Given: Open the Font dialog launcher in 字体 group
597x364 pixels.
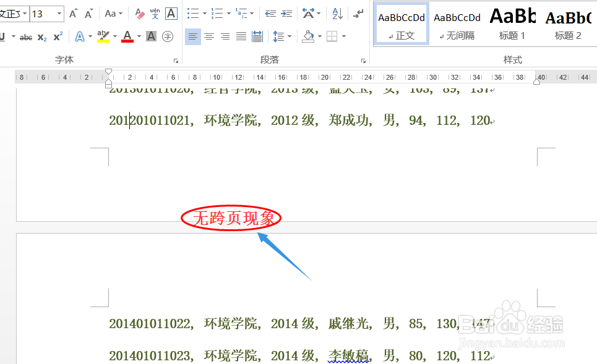Looking at the screenshot, I should 175,59.
